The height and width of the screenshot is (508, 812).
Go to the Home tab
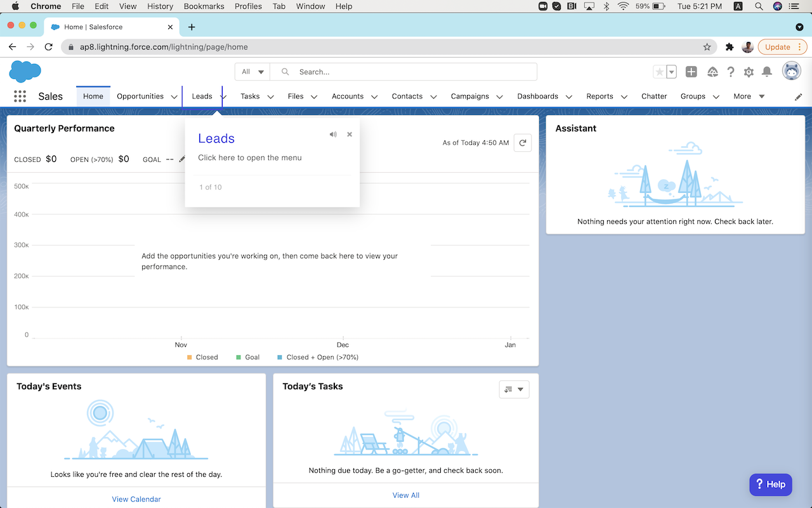click(x=93, y=97)
